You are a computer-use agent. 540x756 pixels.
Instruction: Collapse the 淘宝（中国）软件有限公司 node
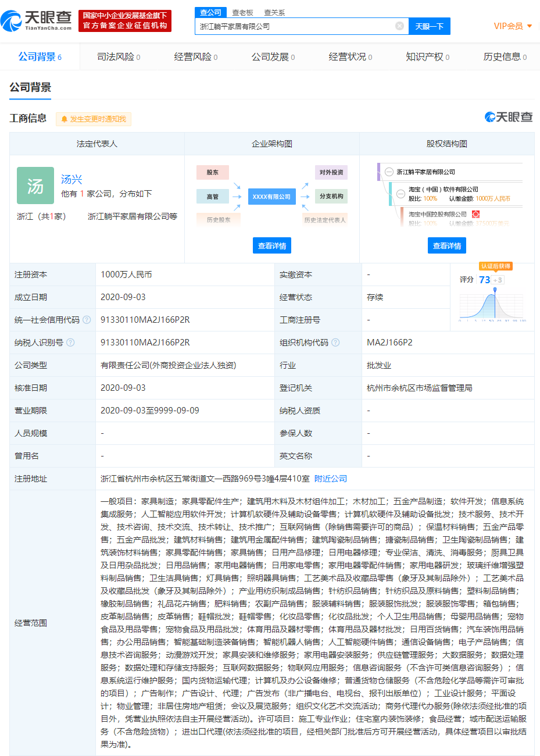tap(400, 194)
